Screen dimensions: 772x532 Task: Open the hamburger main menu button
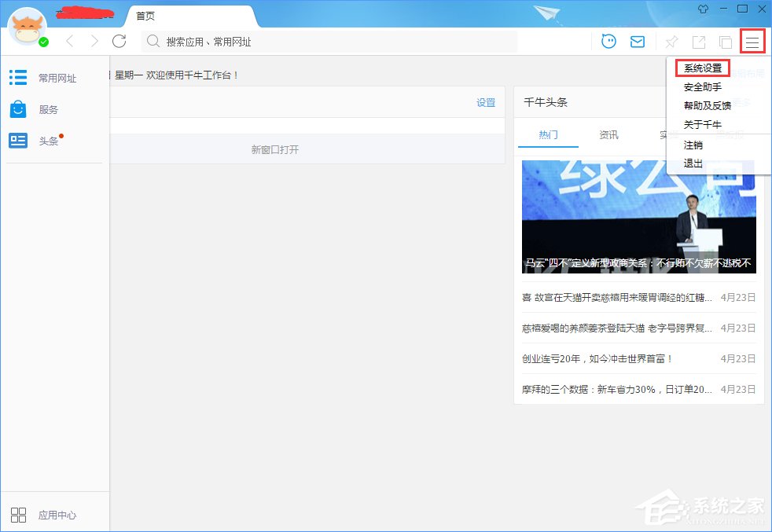tap(752, 41)
